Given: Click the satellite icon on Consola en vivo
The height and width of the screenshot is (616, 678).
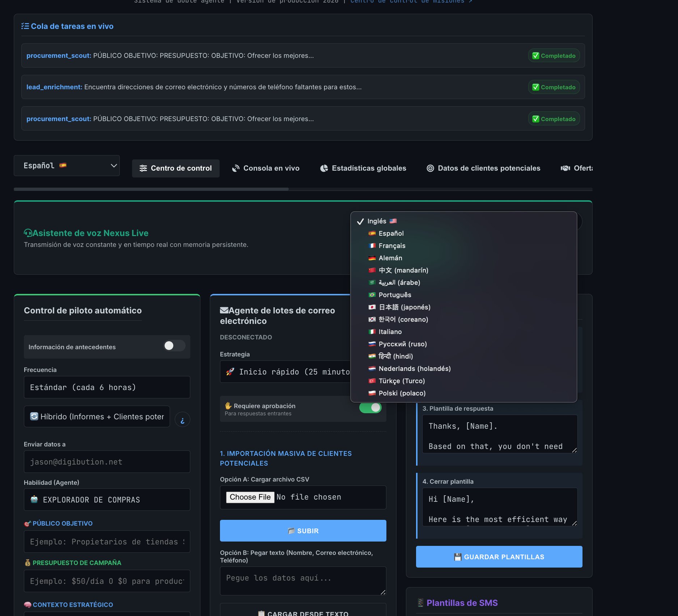Looking at the screenshot, I should [x=236, y=168].
